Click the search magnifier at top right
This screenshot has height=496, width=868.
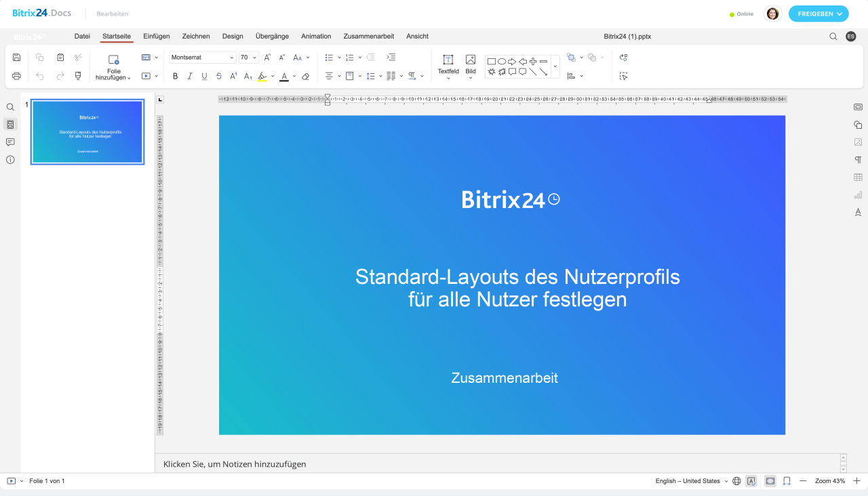pos(833,37)
